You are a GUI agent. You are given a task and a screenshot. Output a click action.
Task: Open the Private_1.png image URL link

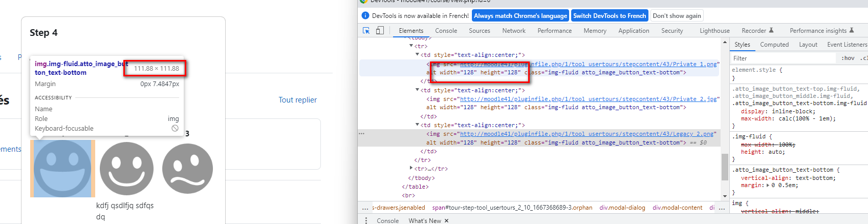coord(589,64)
